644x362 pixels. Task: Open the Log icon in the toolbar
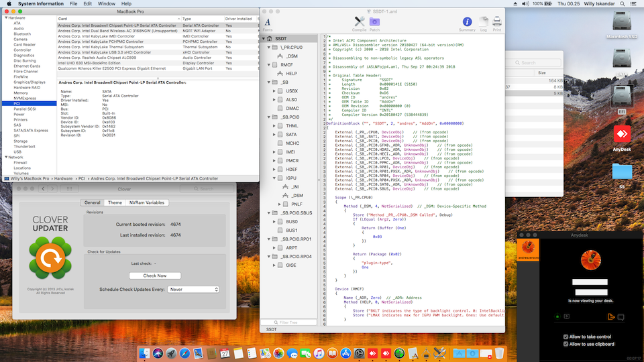pyautogui.click(x=483, y=23)
